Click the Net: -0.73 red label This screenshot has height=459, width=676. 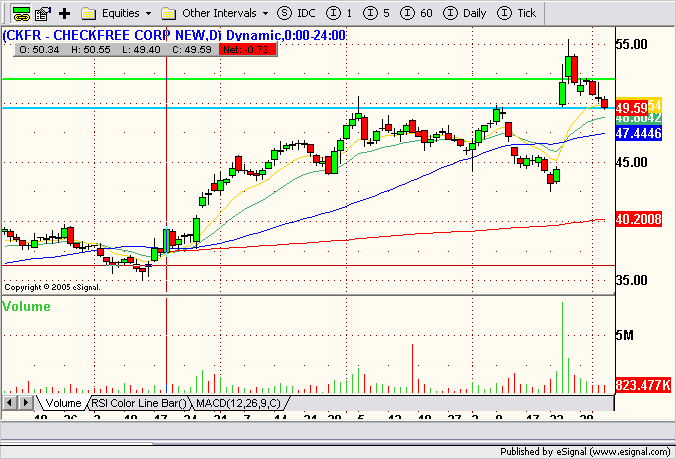(x=246, y=50)
